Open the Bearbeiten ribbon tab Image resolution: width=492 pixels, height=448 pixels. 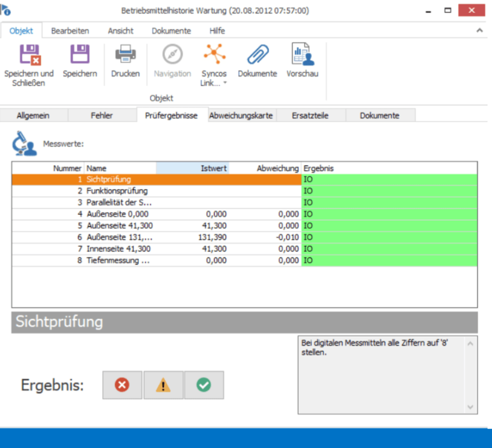(70, 31)
